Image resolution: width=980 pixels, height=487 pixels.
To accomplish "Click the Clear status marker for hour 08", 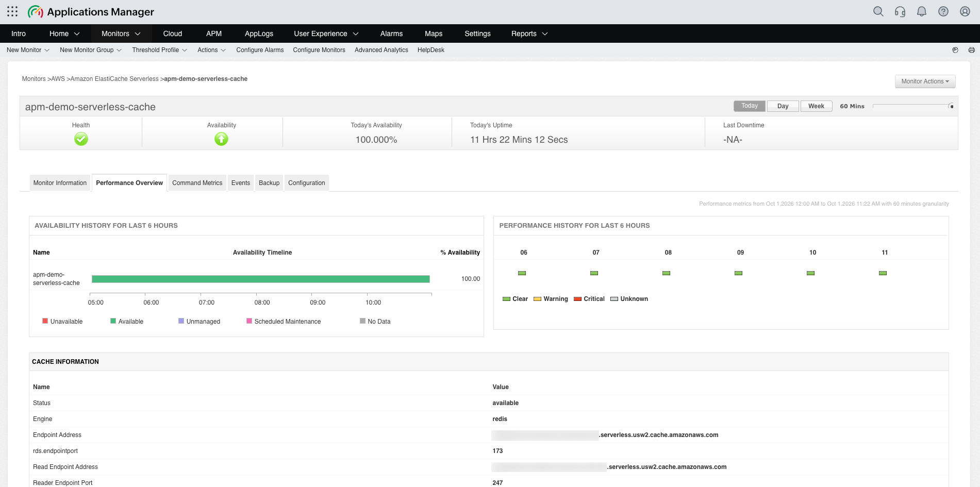I will tap(666, 273).
